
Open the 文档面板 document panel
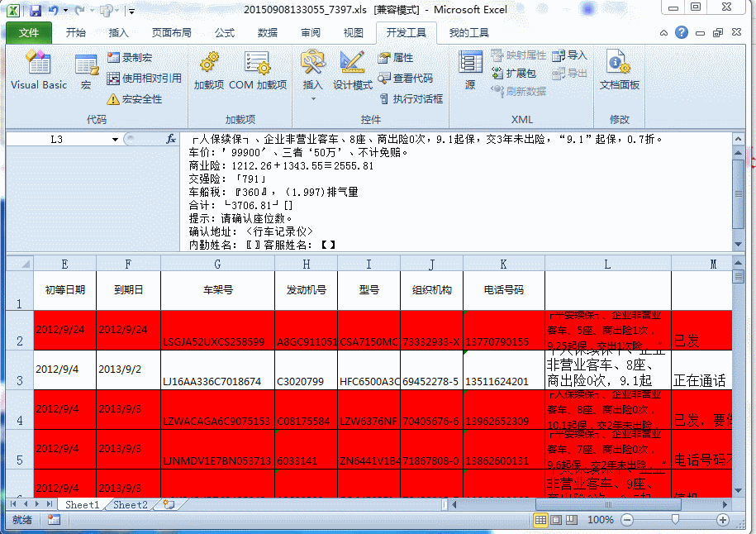click(x=619, y=70)
